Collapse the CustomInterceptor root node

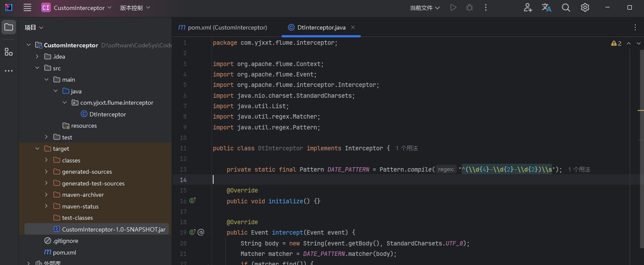click(x=29, y=45)
